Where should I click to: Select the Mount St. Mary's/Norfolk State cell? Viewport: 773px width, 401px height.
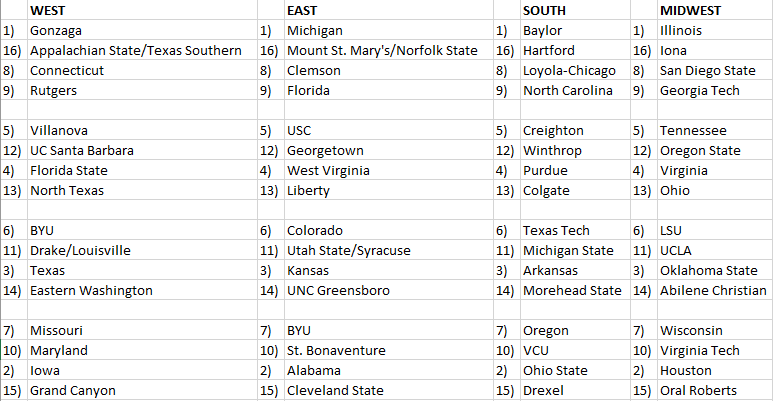click(x=382, y=50)
